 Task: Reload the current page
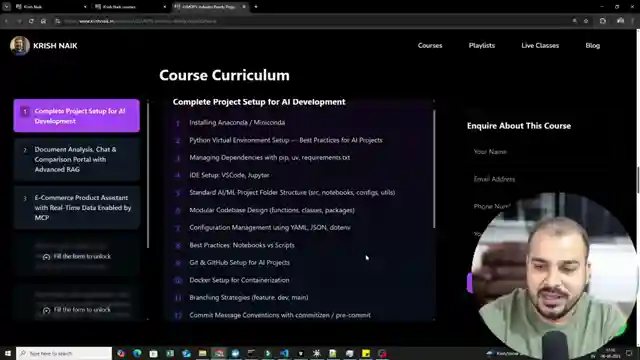click(31, 21)
